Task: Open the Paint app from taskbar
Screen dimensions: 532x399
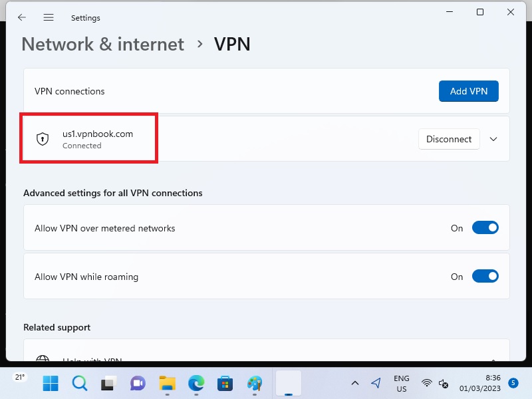Action: point(254,383)
